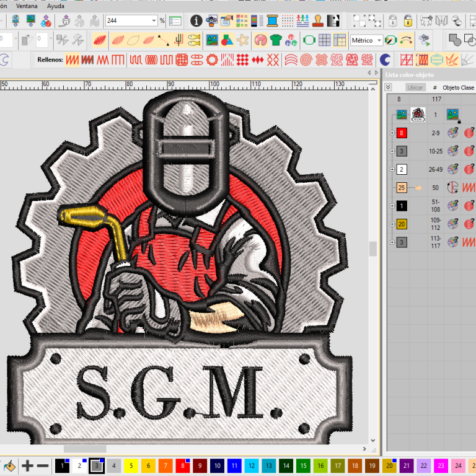Select the spiral fill stitch icon

pos(307,60)
